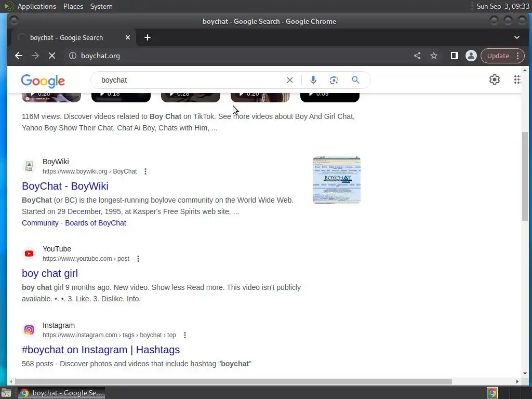Click the 'Instagram' site name label
The width and height of the screenshot is (532, 399).
[59, 325]
